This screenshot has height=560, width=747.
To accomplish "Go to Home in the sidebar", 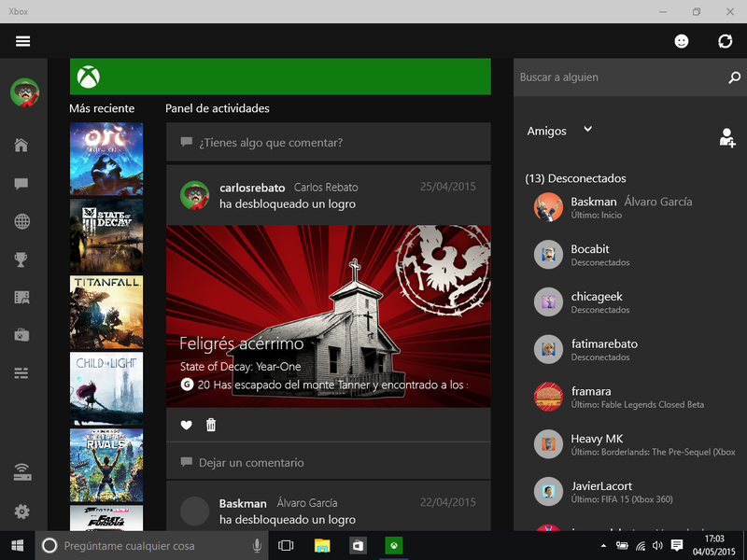I will click(21, 145).
